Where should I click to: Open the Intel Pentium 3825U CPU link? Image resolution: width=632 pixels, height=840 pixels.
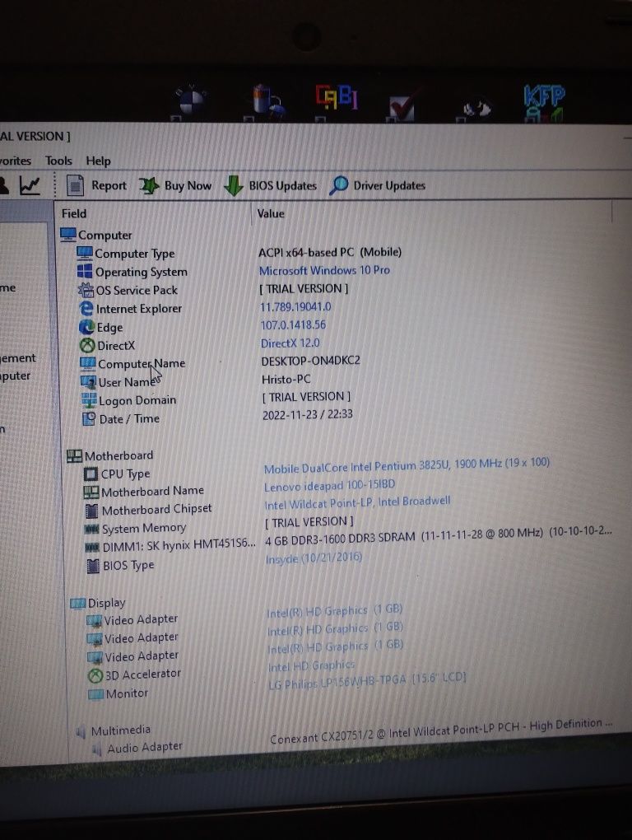(407, 465)
